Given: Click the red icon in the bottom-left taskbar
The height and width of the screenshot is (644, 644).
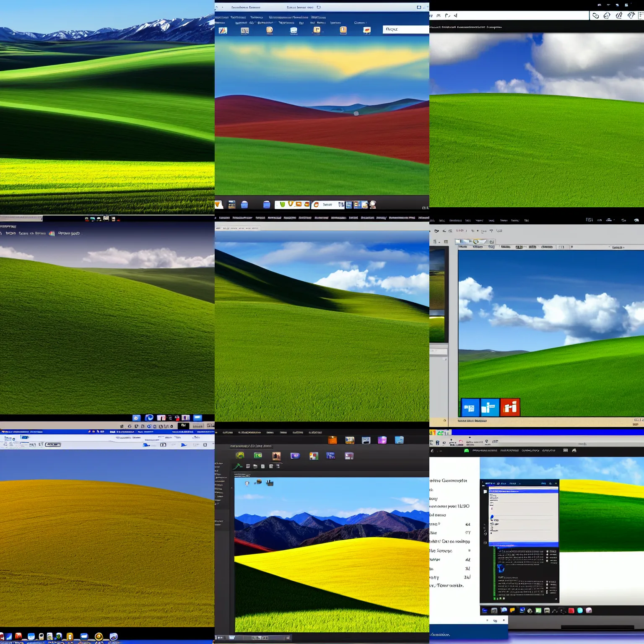Looking at the screenshot, I should [18, 636].
